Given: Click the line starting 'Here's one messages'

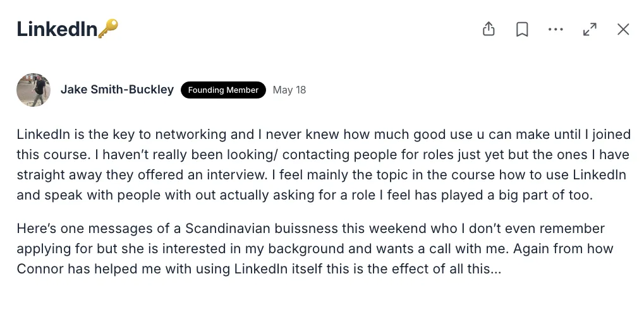Looking at the screenshot, I should (310, 229).
